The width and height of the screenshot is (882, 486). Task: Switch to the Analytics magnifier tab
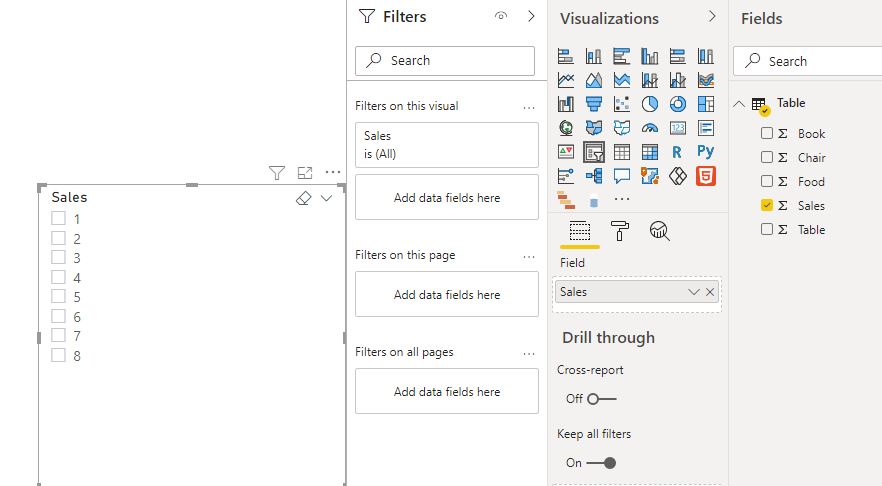pos(659,231)
